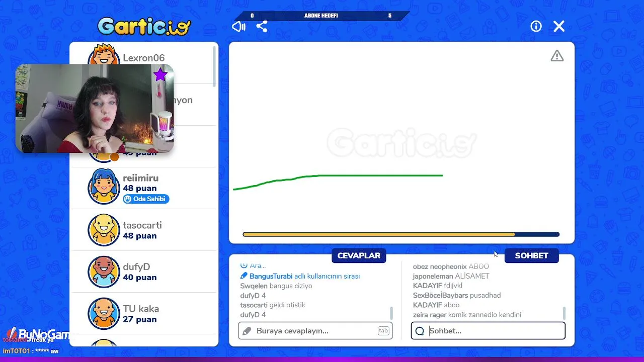644x362 pixels.
Task: Select '27 puan' score text
Action: pyautogui.click(x=139, y=319)
